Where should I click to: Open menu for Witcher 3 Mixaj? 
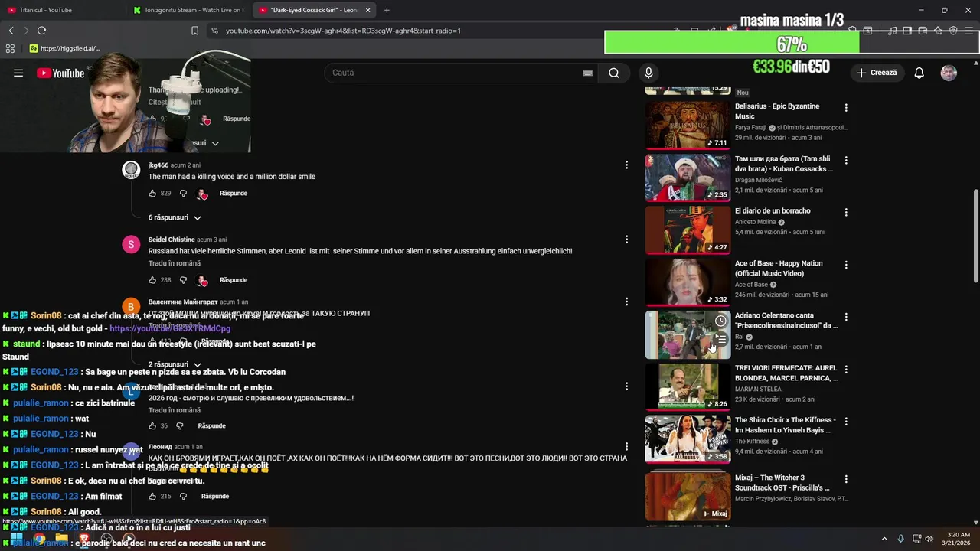[846, 479]
